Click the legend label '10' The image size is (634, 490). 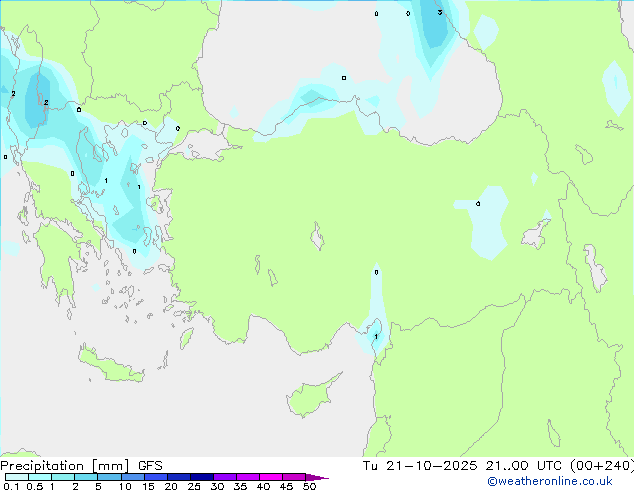(125, 486)
